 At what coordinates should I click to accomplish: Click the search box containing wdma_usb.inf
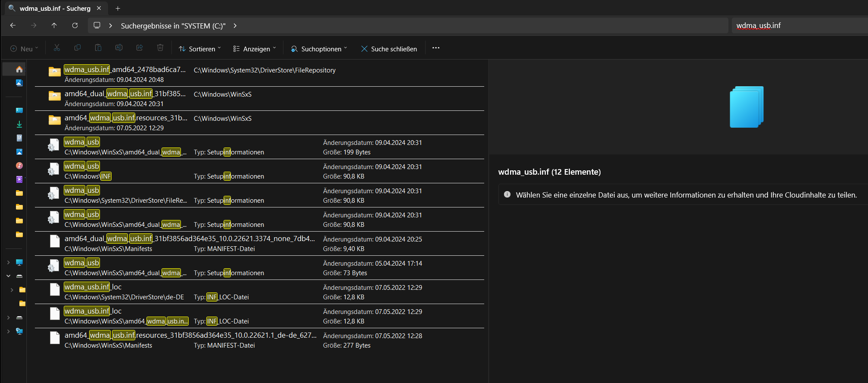pyautogui.click(x=800, y=25)
